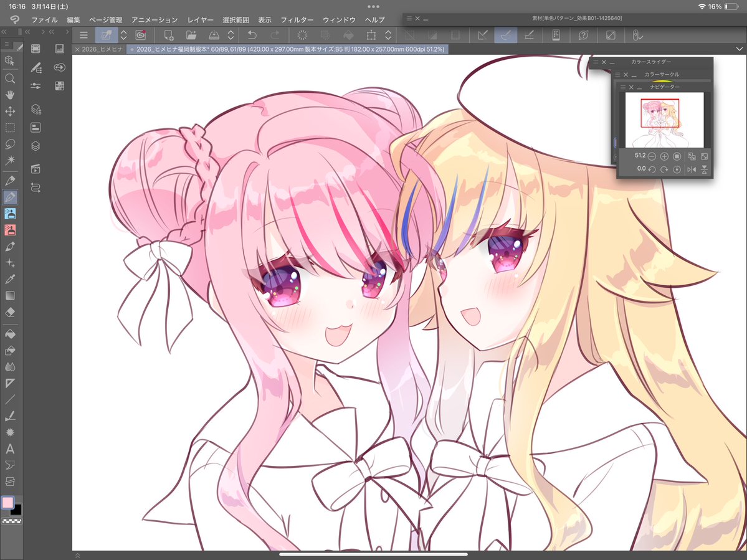The image size is (747, 560).
Task: Select the Text tool marked A
Action: pos(9,448)
